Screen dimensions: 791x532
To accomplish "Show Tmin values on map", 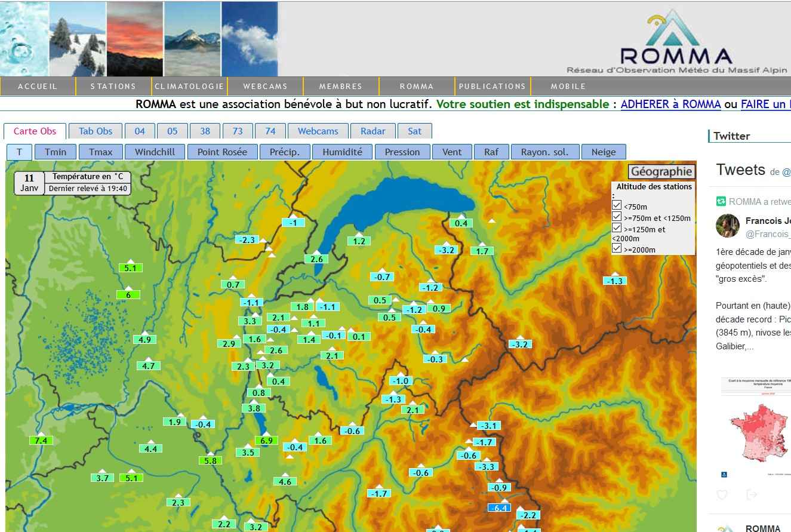I will pos(55,152).
